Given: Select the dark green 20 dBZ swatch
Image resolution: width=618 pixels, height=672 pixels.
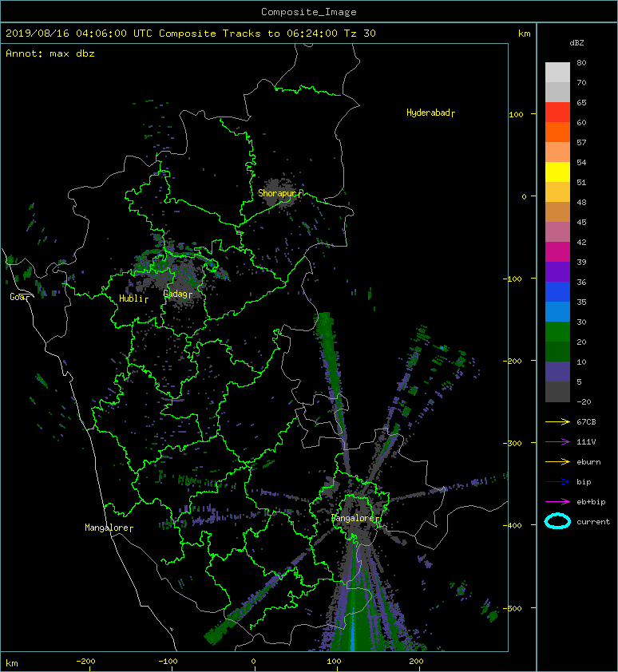Looking at the screenshot, I should pyautogui.click(x=557, y=351).
